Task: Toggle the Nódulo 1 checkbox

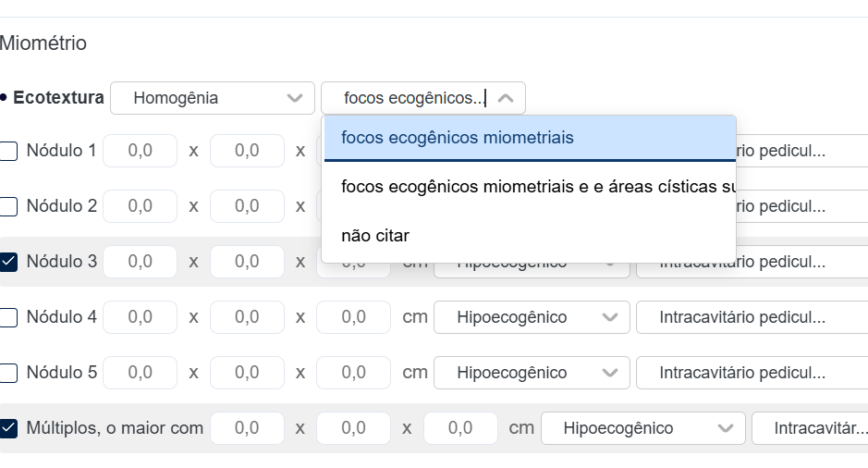Action: coord(9,151)
